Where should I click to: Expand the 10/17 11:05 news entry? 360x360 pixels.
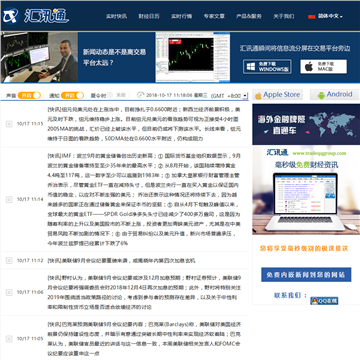point(9,339)
